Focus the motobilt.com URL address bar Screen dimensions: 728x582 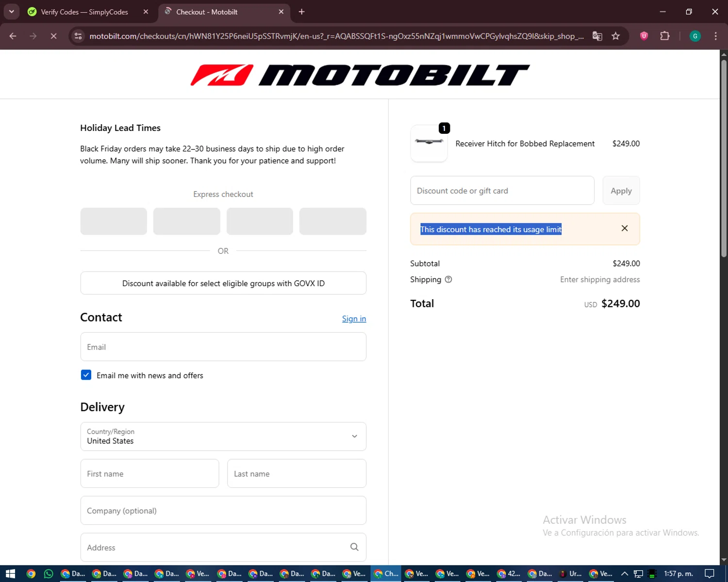[336, 36]
